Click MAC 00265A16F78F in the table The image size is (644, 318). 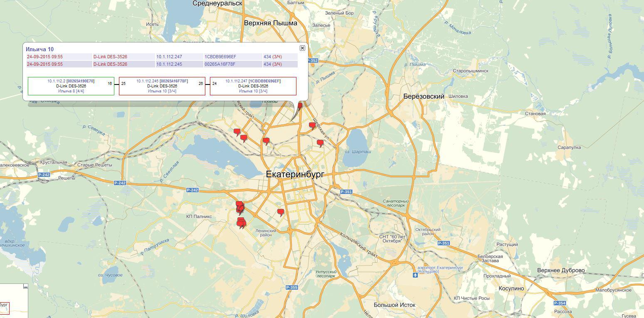[220, 64]
